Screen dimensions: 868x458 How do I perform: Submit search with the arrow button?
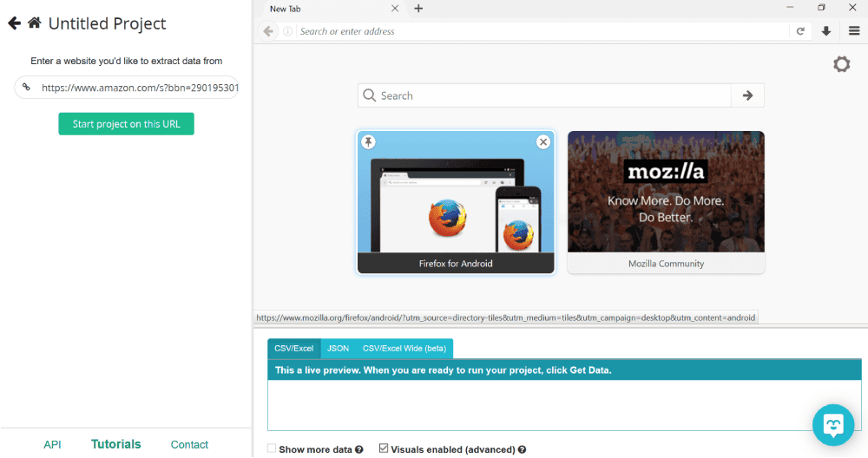coord(748,95)
